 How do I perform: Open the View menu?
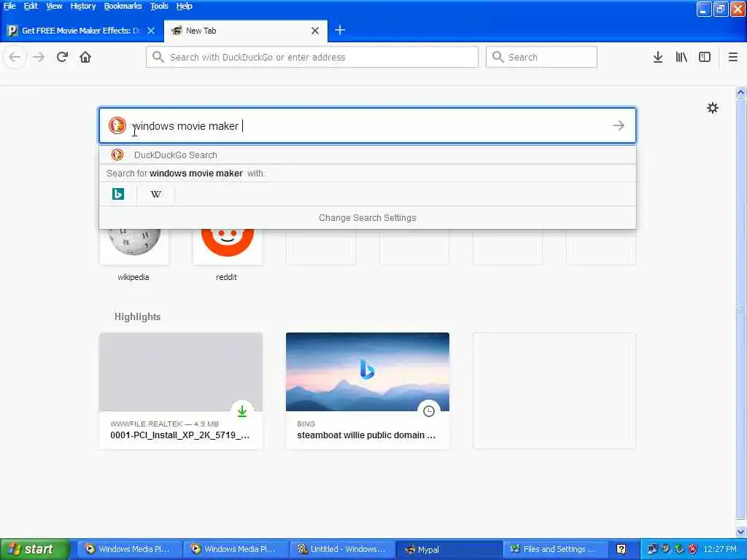pos(54,6)
